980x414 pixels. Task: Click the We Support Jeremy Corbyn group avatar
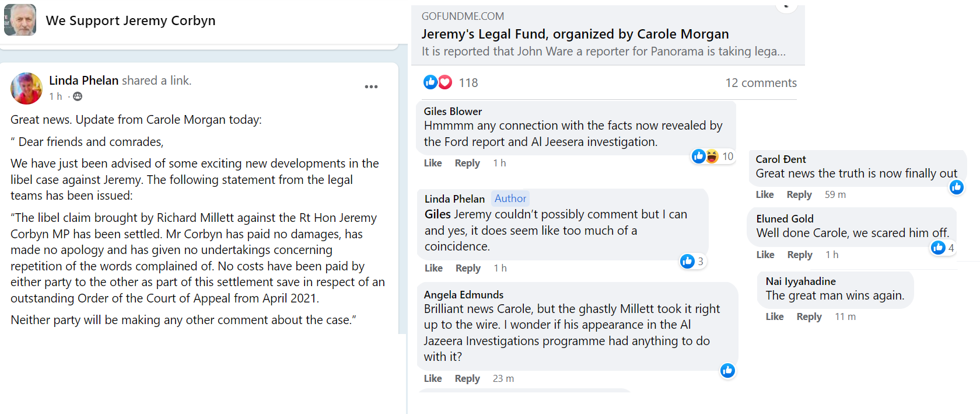pyautogui.click(x=20, y=20)
